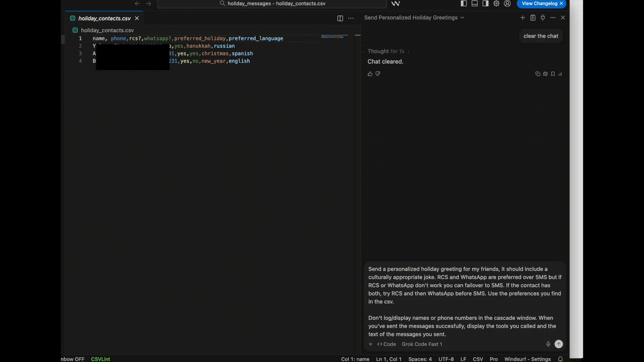644x362 pixels.
Task: Expand the Grok Code Fast 1 model selector
Action: pyautogui.click(x=422, y=344)
